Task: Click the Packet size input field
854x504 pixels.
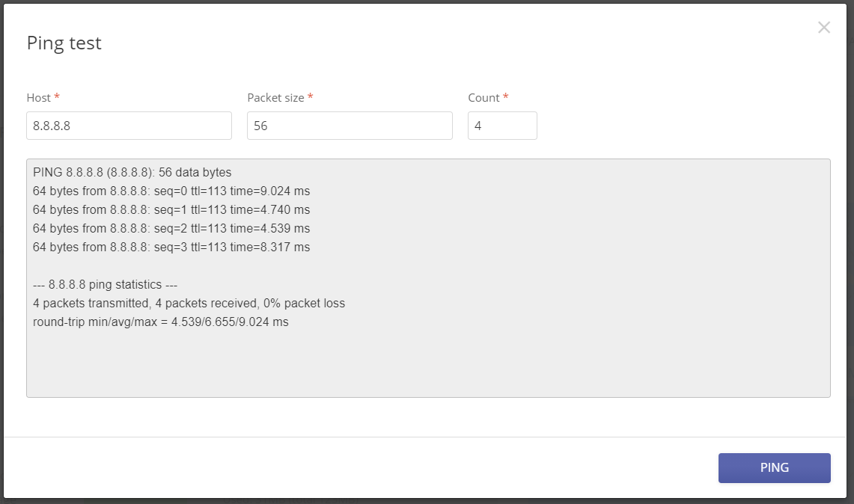Action: point(349,125)
